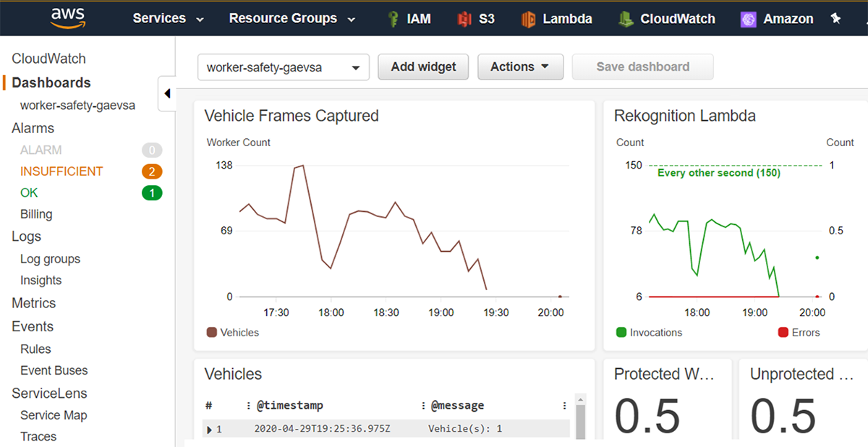Click the Vehicles table vertical scrollbar
This screenshot has width=868, height=447.
[580, 417]
